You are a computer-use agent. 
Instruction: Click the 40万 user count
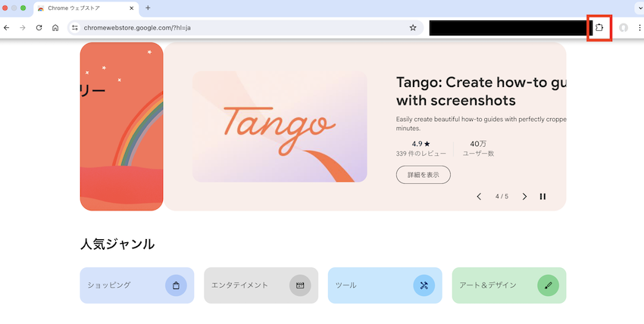tap(478, 144)
